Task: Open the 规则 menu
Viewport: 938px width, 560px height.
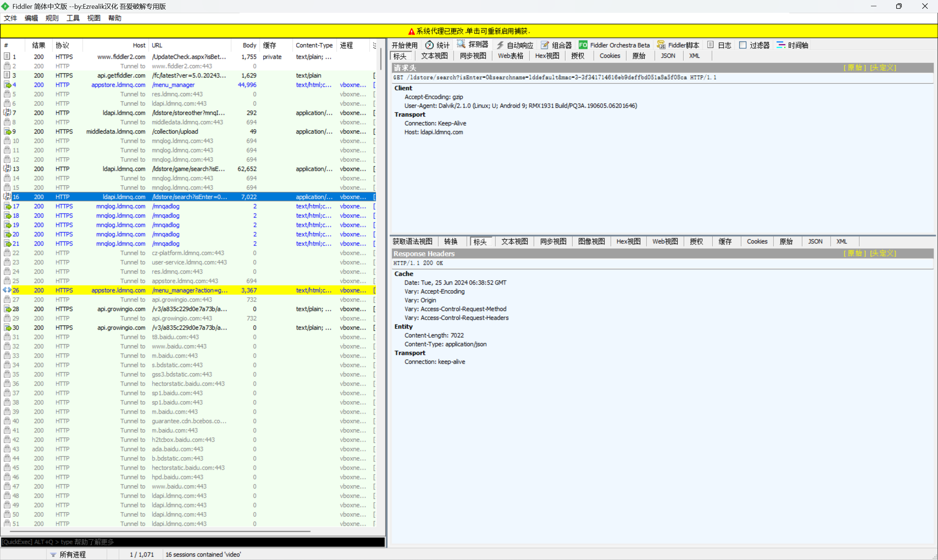Action: pos(52,18)
